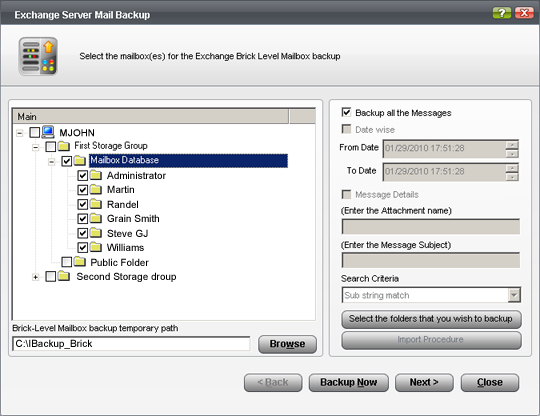
Task: Select the Martin mailbox label
Action: (x=121, y=190)
